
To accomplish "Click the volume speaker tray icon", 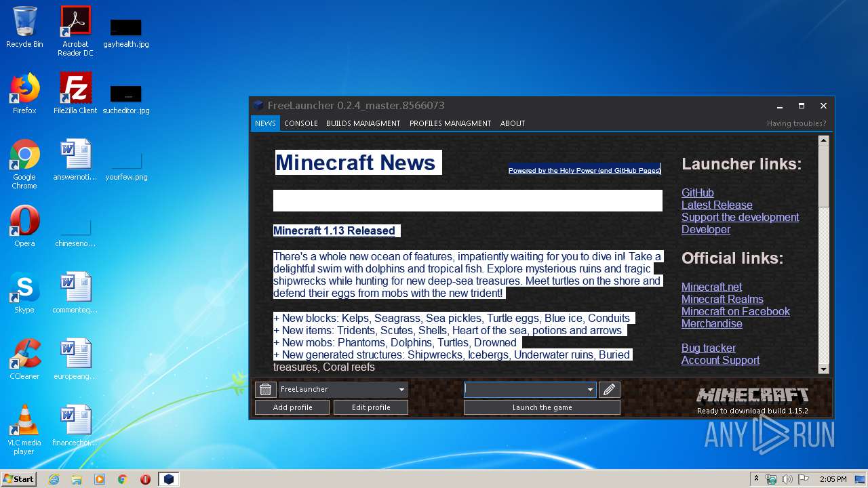I will (x=787, y=479).
